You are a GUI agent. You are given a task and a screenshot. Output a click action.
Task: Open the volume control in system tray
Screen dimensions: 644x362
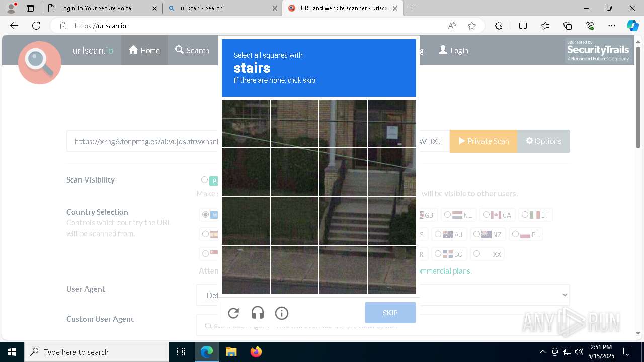tap(579, 352)
